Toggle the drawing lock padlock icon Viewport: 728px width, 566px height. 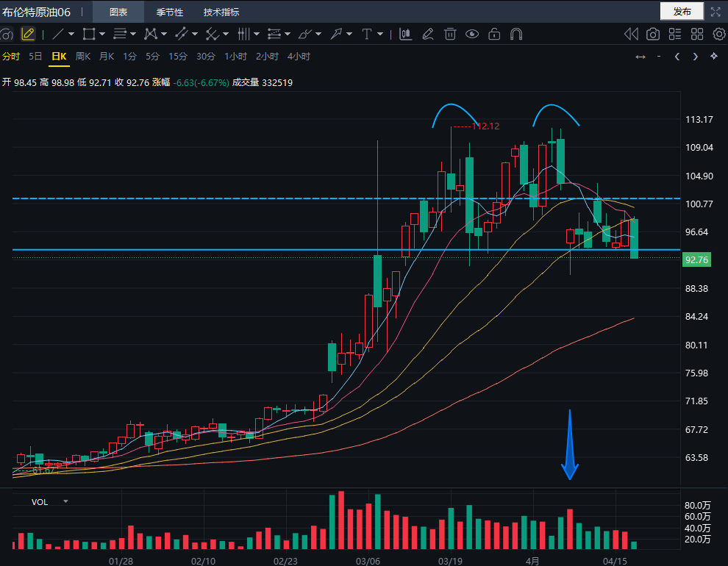[494, 34]
